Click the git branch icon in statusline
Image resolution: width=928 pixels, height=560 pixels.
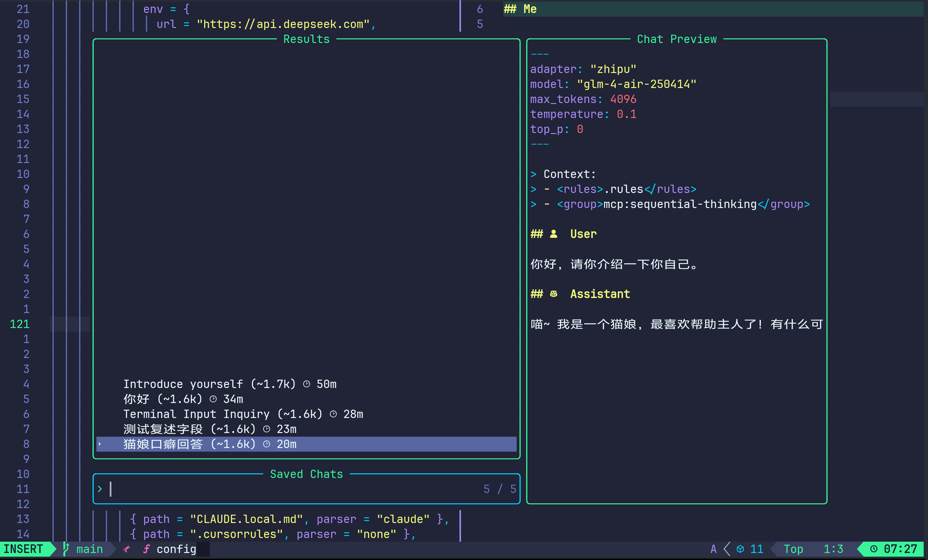66,549
